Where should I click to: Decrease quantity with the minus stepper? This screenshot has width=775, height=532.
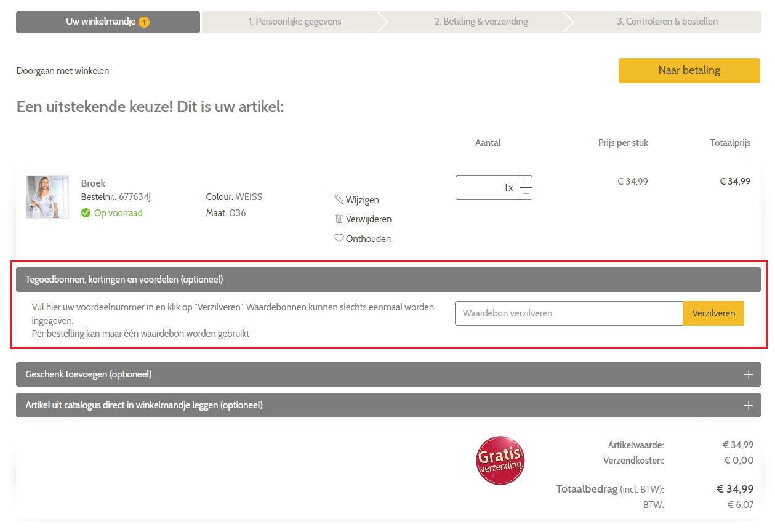point(526,193)
